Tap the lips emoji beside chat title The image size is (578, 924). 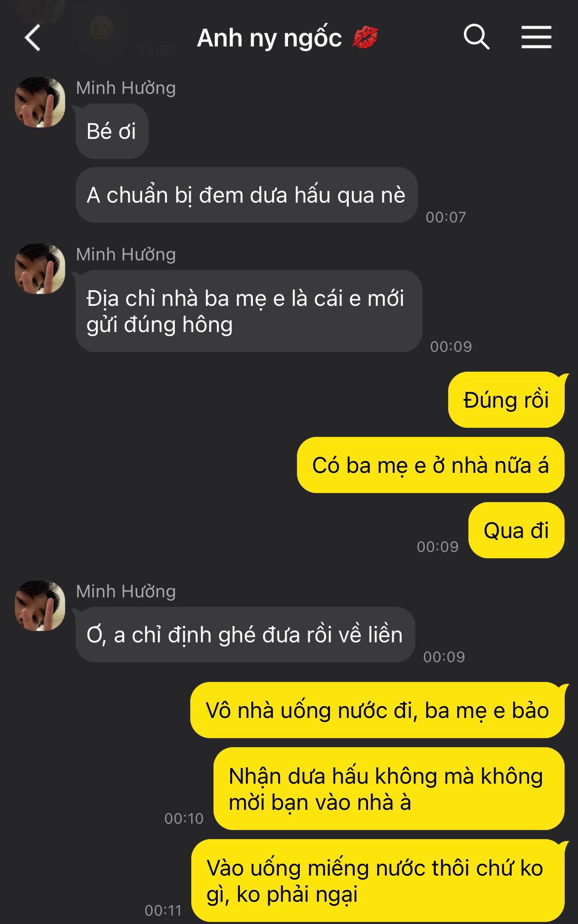tap(365, 38)
